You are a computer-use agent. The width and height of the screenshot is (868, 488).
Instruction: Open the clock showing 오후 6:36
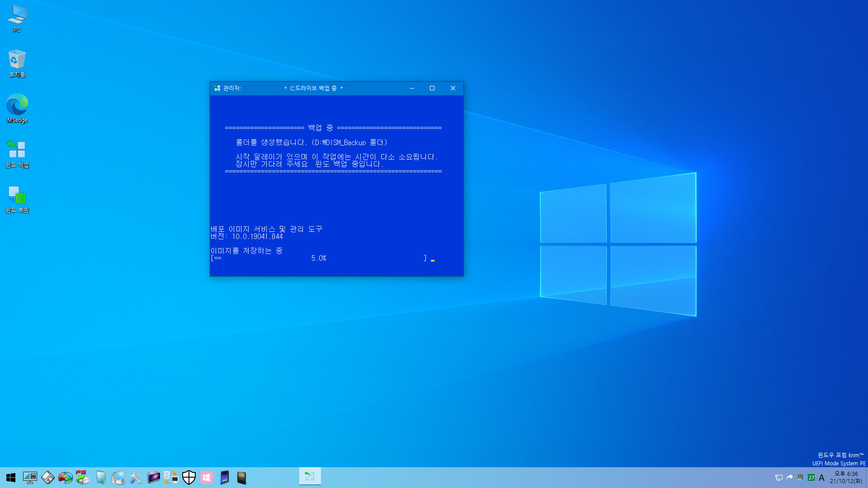pyautogui.click(x=846, y=477)
